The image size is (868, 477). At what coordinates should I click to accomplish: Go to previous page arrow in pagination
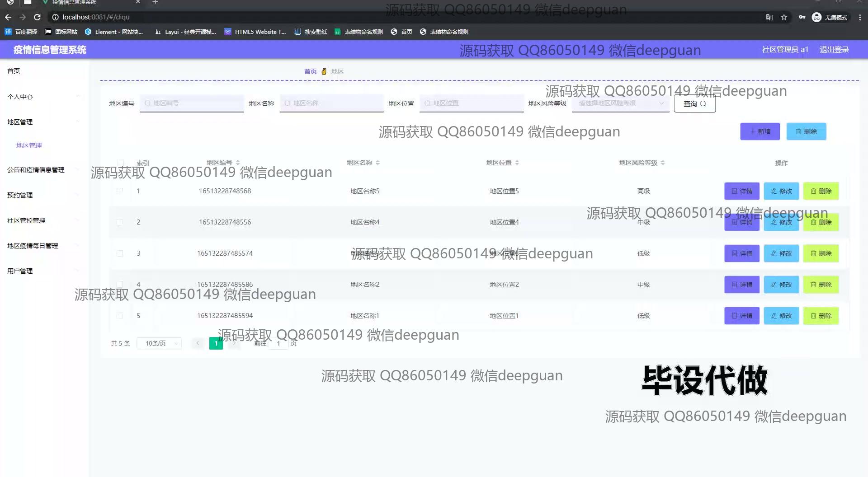(198, 343)
